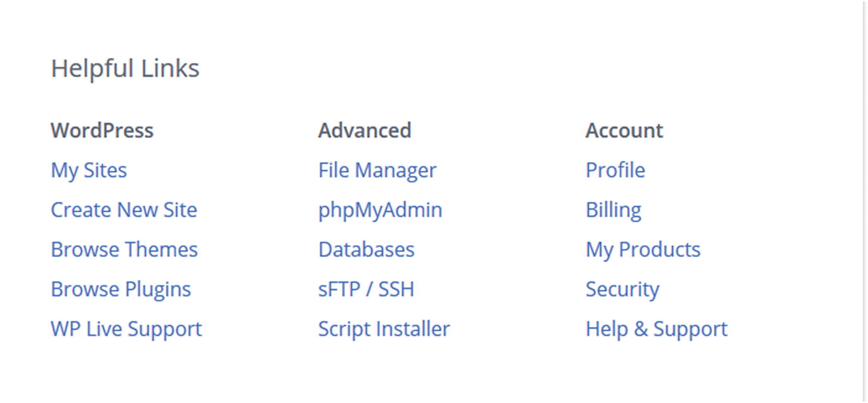Viewport: 868px width, 403px height.
Task: Click the Helpful Links title
Action: tap(125, 68)
